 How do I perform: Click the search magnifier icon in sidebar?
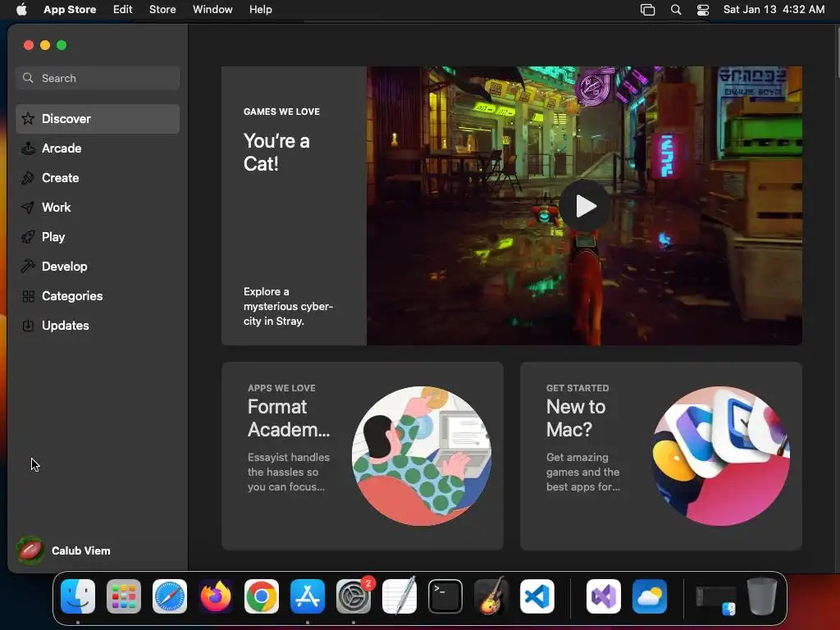point(28,78)
